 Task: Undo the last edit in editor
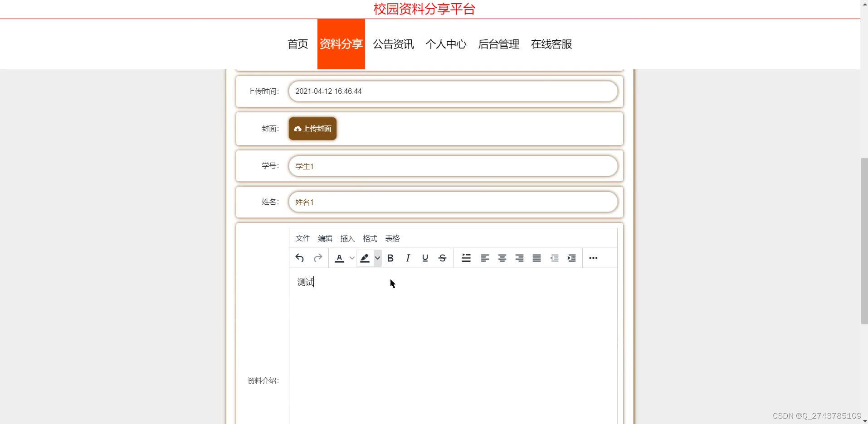coord(299,258)
